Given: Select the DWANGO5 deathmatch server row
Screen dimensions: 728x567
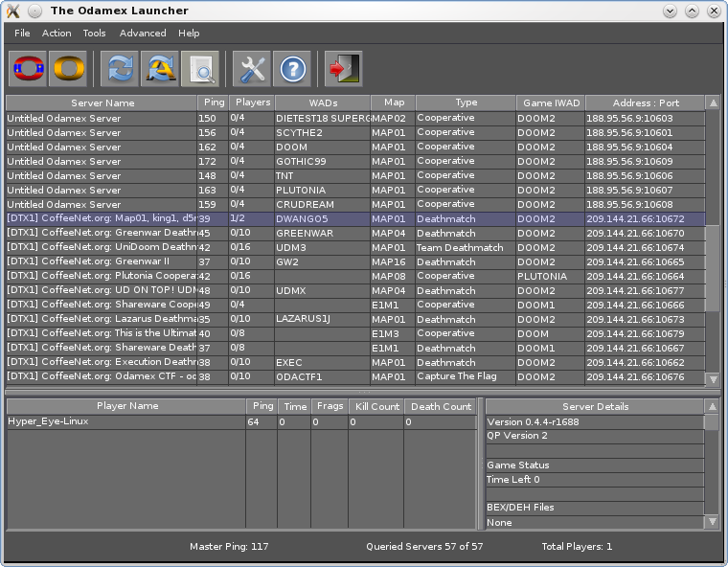Looking at the screenshot, I should [355, 218].
